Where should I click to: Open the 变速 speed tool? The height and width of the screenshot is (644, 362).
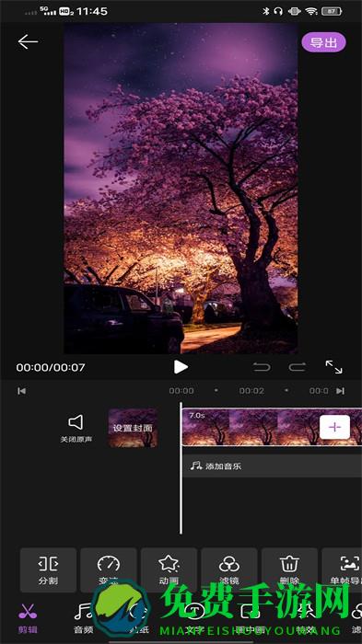pyautogui.click(x=109, y=569)
